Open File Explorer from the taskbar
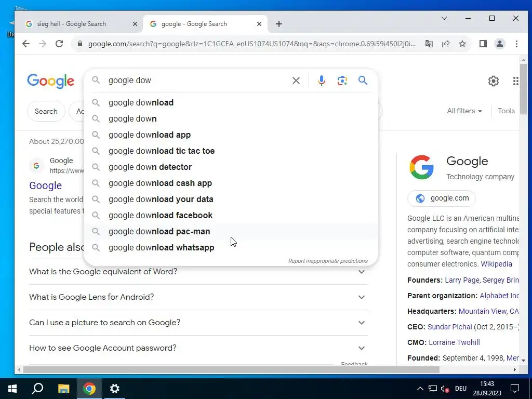532x399 pixels. click(63, 389)
